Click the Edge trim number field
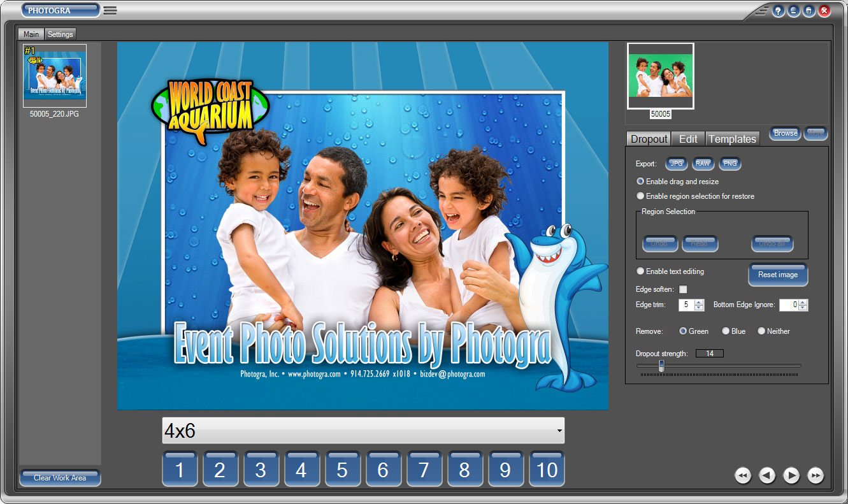 point(687,305)
